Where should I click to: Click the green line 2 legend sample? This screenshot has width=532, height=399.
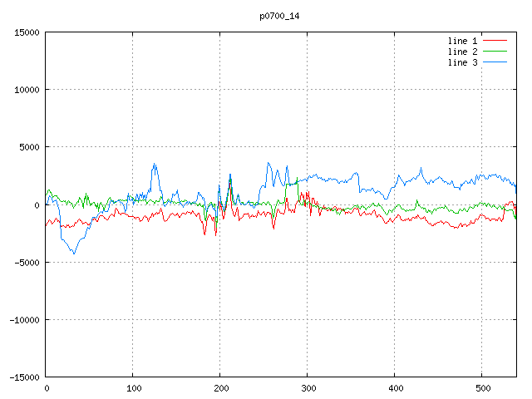coord(495,52)
